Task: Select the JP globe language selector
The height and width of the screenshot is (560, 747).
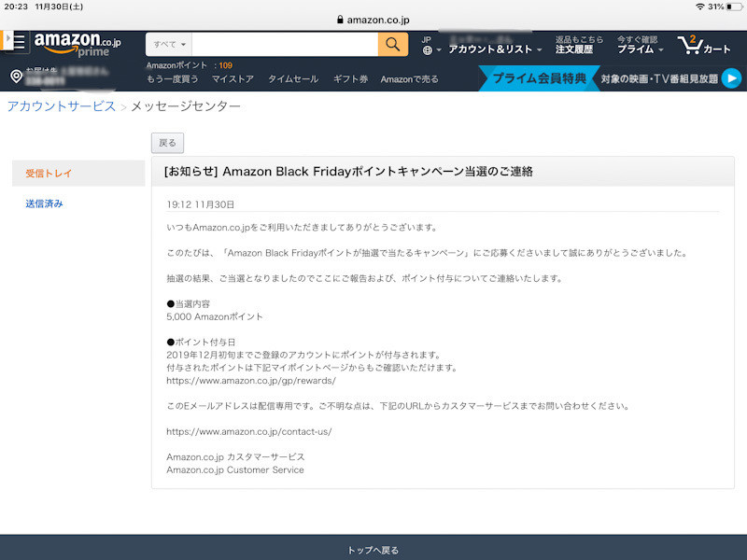Action: click(x=430, y=45)
